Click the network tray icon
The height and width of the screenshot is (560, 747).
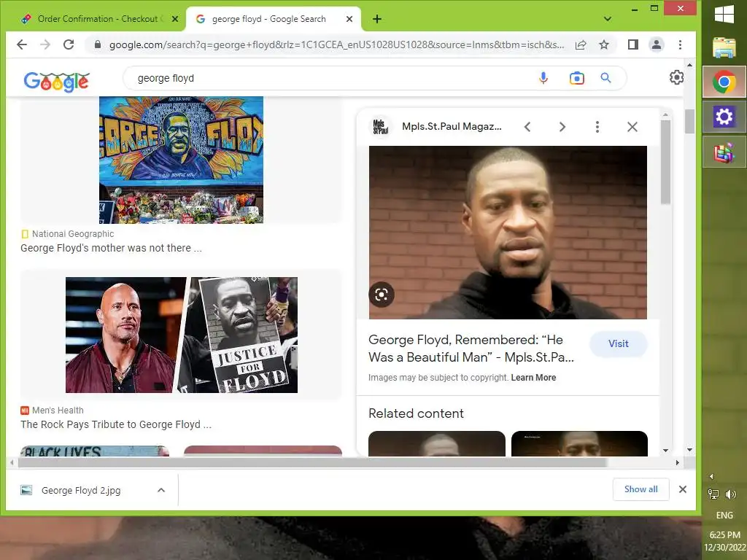(x=713, y=494)
